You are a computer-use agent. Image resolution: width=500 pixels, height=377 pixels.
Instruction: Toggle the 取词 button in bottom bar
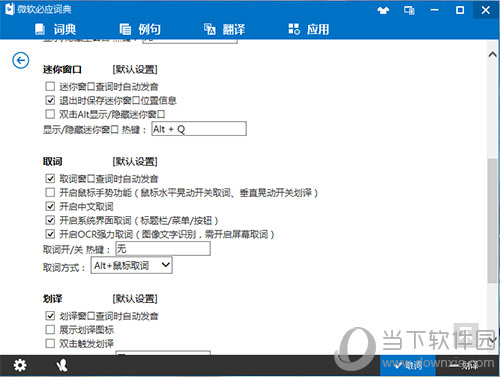[x=408, y=366]
